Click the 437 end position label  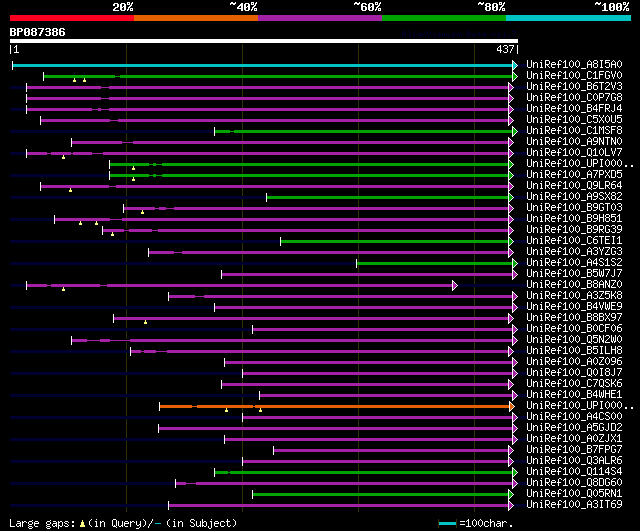505,49
